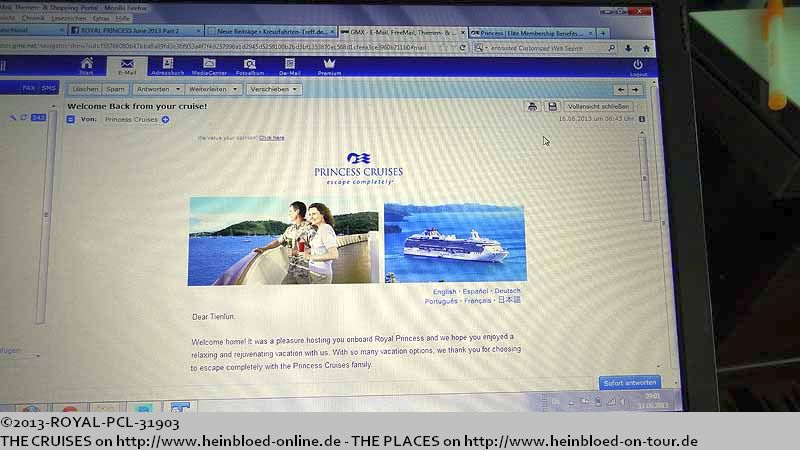Open a new Firefox tab

[x=603, y=33]
